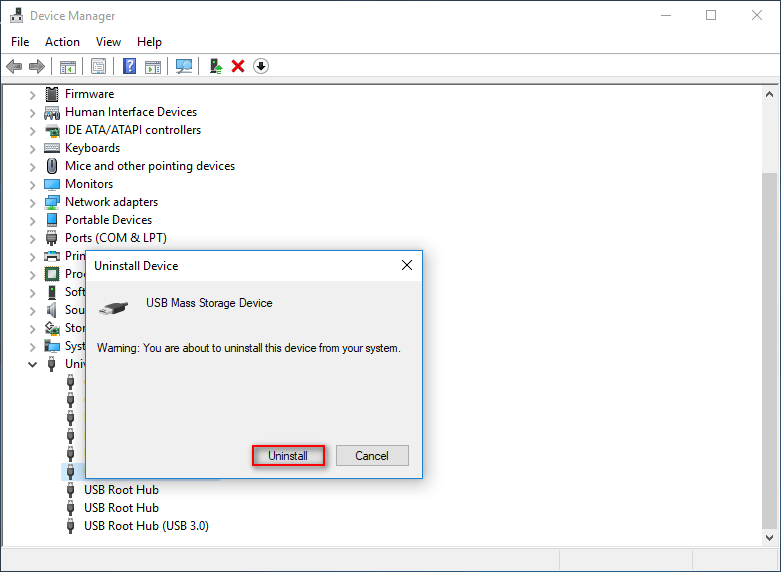The image size is (781, 572).
Task: Close the Uninstall Device dialog
Action: [406, 266]
